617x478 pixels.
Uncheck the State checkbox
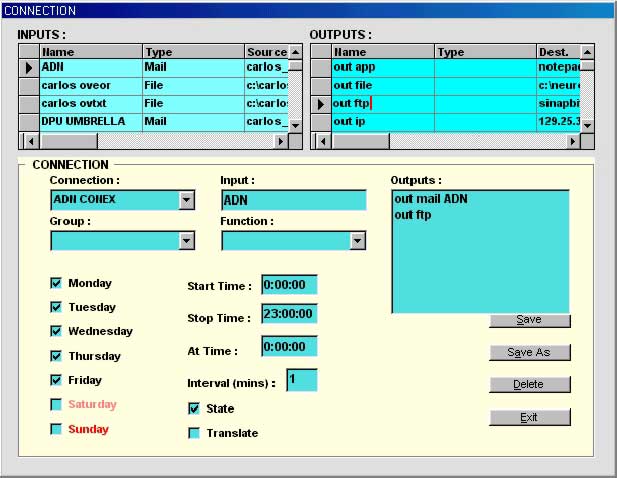pyautogui.click(x=194, y=409)
